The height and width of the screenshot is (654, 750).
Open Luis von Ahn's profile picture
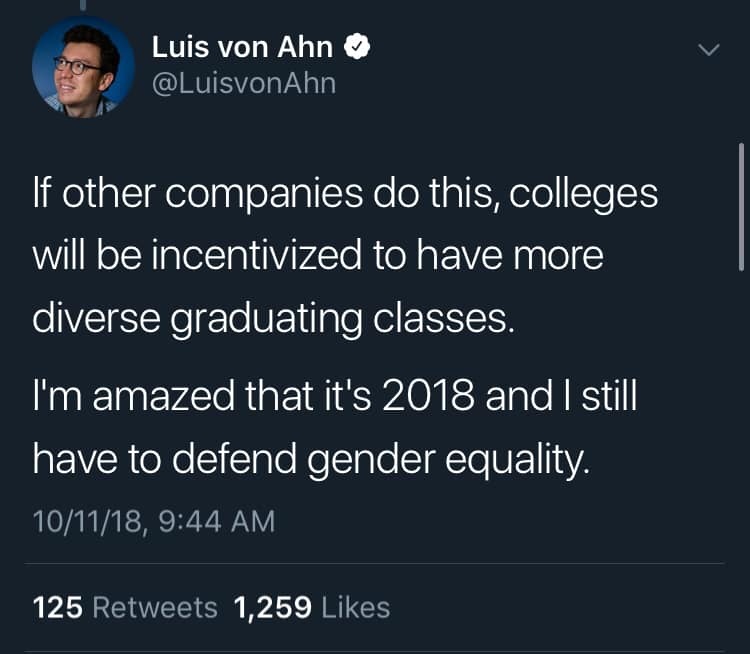84,67
